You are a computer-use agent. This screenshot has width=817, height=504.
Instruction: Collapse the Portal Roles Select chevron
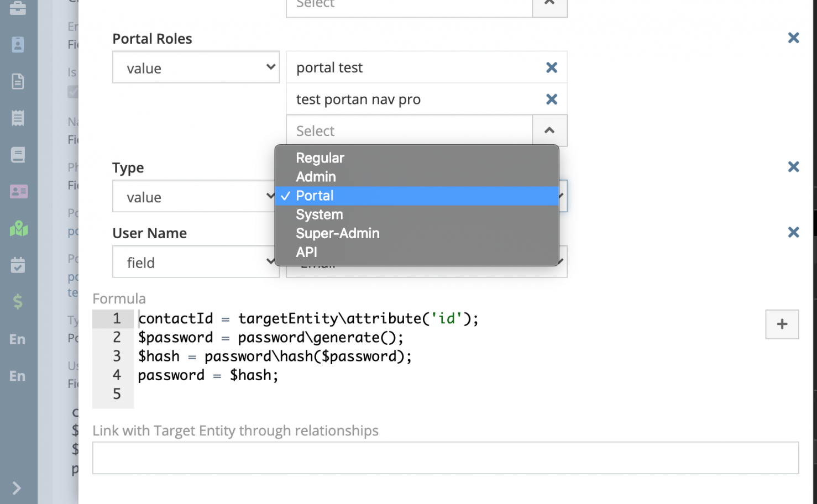point(549,130)
